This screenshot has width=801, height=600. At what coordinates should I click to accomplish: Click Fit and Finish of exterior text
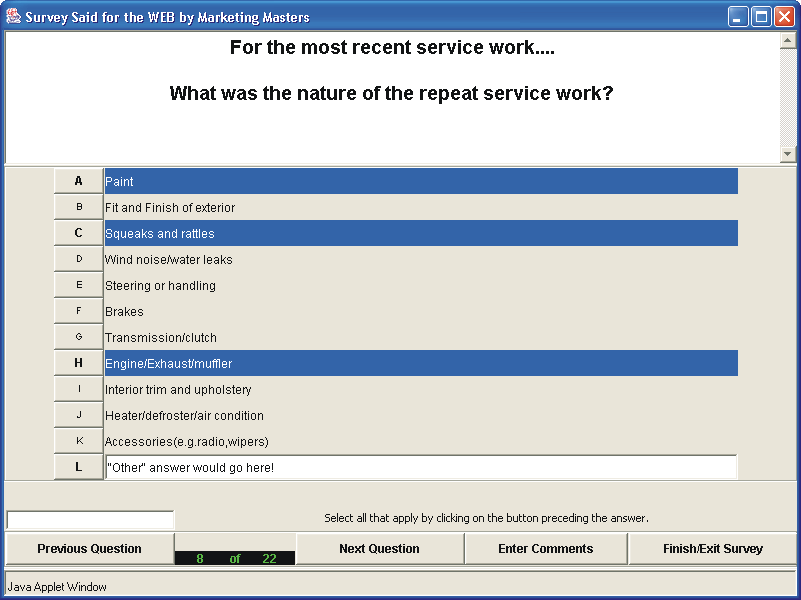pos(170,208)
